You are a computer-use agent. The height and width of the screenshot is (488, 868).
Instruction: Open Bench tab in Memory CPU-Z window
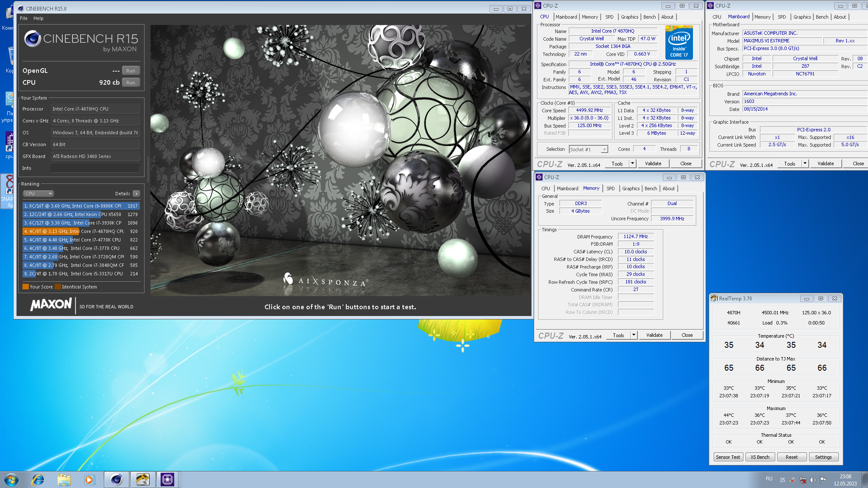tap(651, 189)
